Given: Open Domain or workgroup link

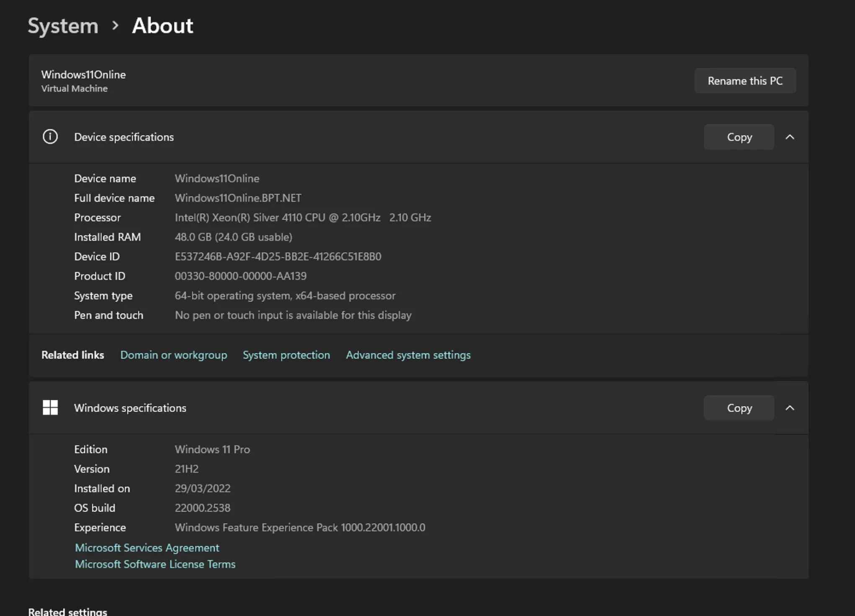Looking at the screenshot, I should [174, 355].
